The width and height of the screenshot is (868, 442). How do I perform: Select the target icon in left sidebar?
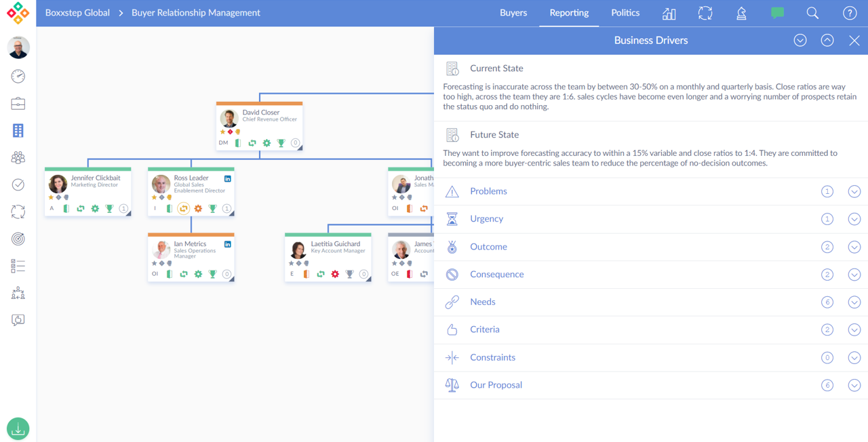pos(18,239)
